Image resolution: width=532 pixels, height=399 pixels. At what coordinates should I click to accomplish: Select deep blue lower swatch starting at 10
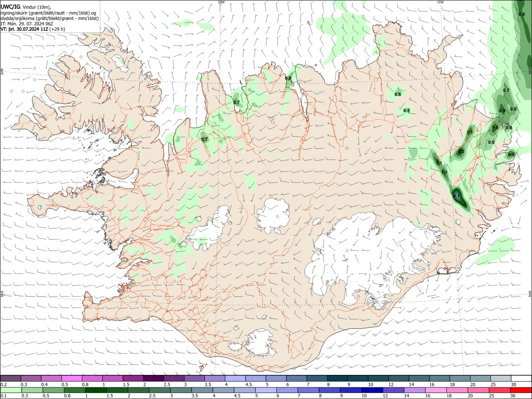click(x=372, y=390)
